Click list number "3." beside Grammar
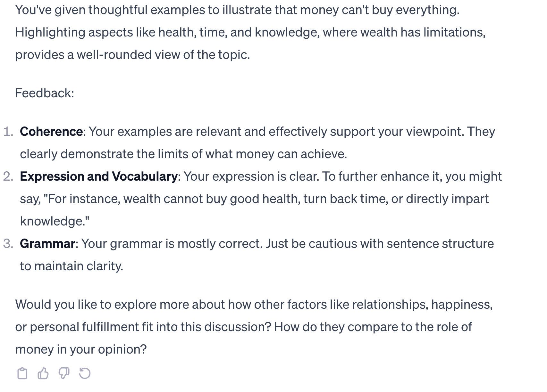The image size is (547, 392). [8, 244]
